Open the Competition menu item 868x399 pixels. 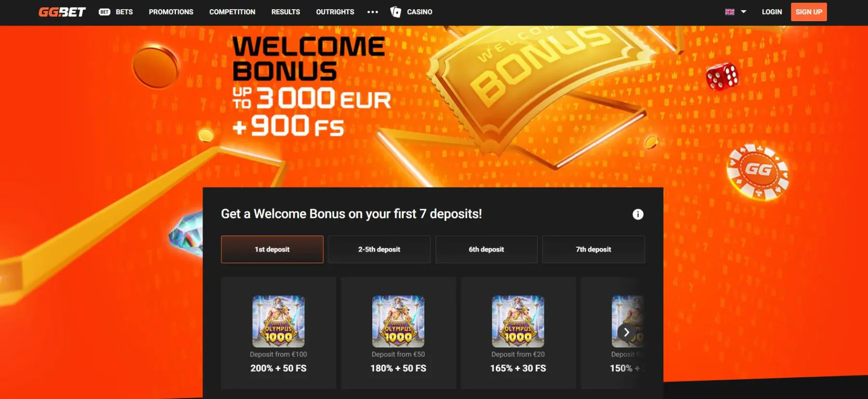click(232, 12)
